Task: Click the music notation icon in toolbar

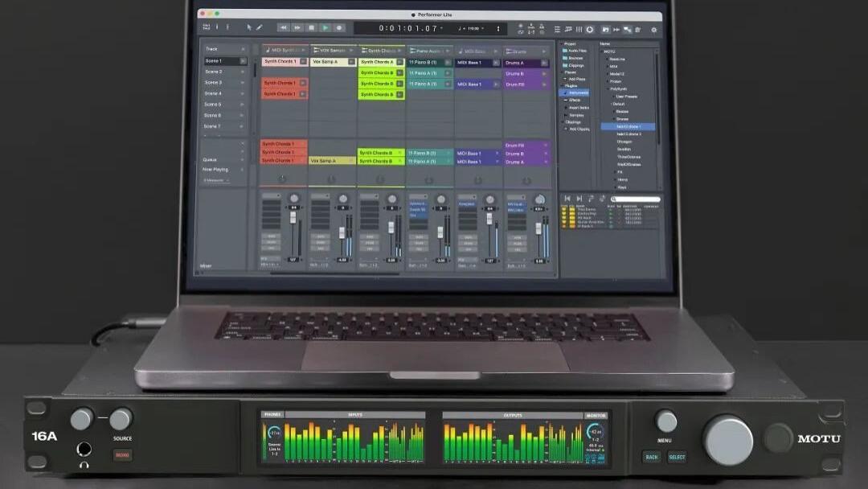Action: [568, 29]
